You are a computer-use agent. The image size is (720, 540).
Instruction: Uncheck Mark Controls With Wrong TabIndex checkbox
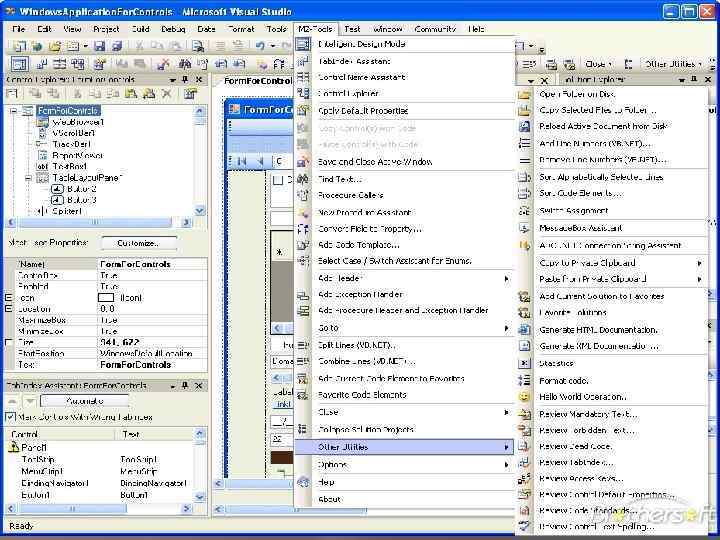tap(10, 417)
